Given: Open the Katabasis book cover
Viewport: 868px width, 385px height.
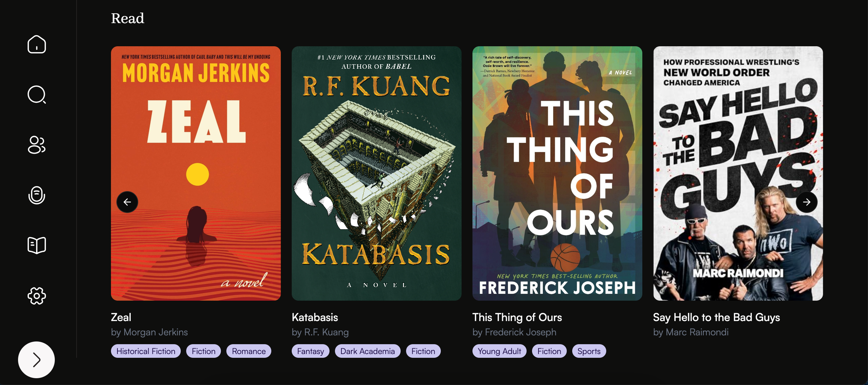Looking at the screenshot, I should pyautogui.click(x=376, y=173).
